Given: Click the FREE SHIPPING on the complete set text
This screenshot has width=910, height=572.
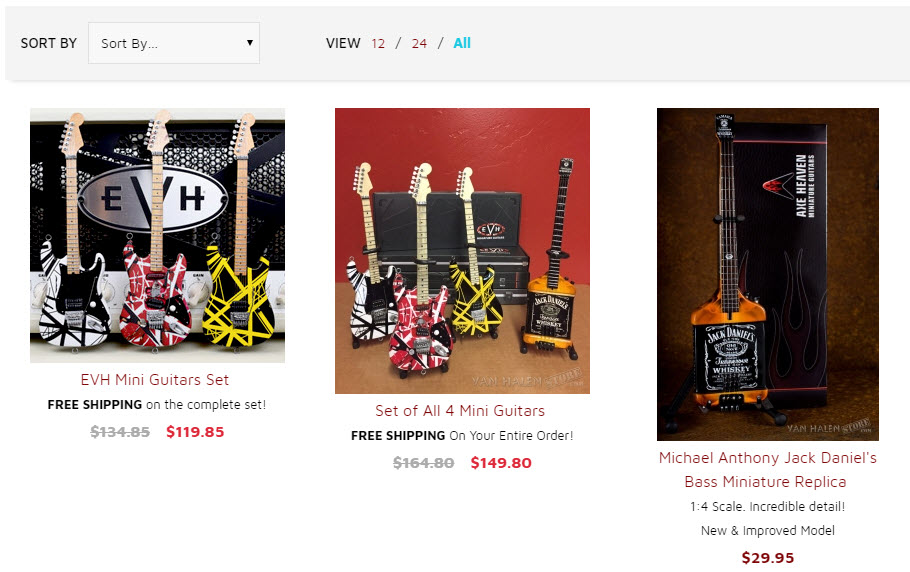Looking at the screenshot, I should pos(157,405).
